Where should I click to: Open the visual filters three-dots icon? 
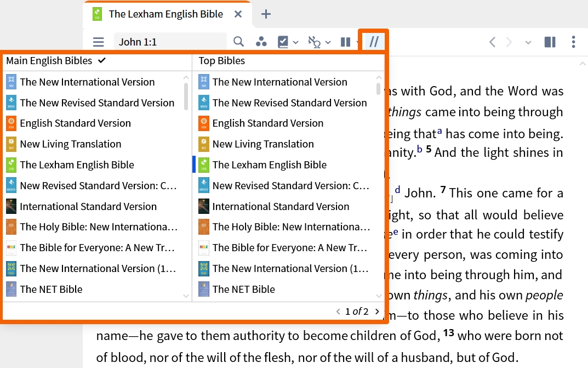click(x=261, y=42)
